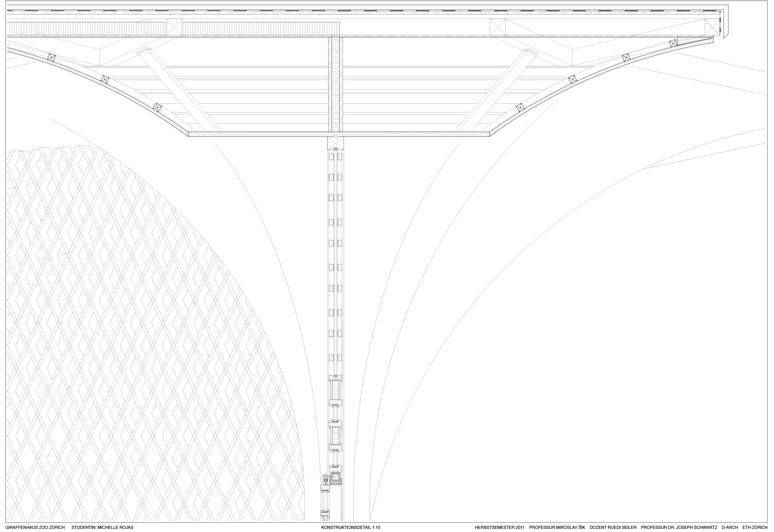Click the text "GIRAFFENHAUS ZOO ZÜRICH"
This screenshot has height=532, width=774.
(35, 527)
